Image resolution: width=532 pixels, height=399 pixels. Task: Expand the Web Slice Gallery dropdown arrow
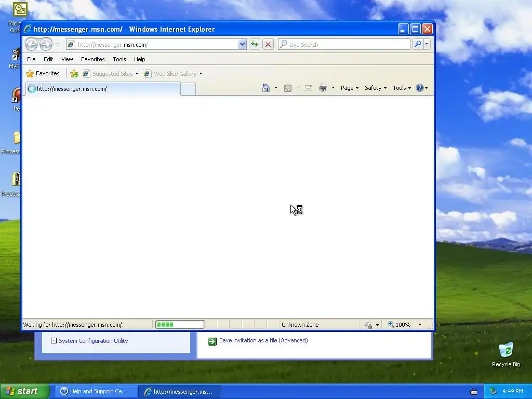point(201,74)
